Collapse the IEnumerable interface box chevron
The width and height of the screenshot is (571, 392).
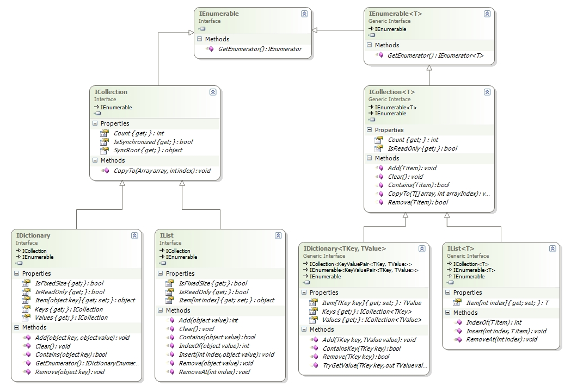tap(304, 14)
